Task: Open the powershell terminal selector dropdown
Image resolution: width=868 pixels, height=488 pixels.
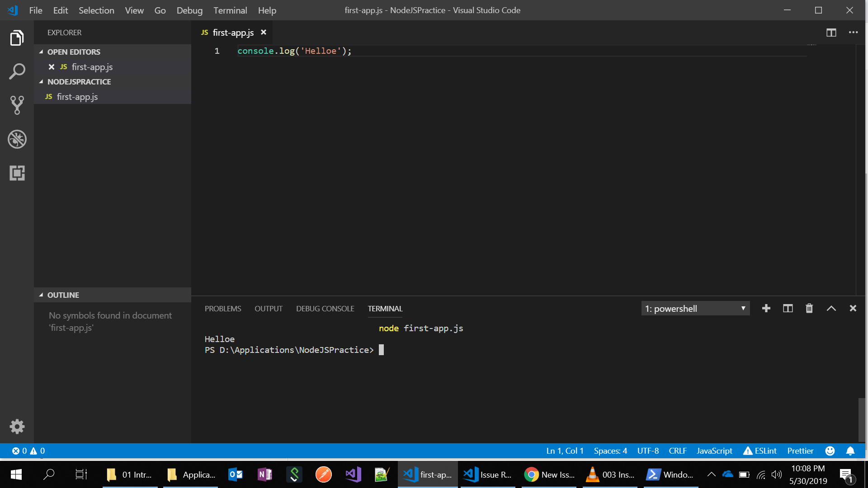Action: tap(695, 309)
